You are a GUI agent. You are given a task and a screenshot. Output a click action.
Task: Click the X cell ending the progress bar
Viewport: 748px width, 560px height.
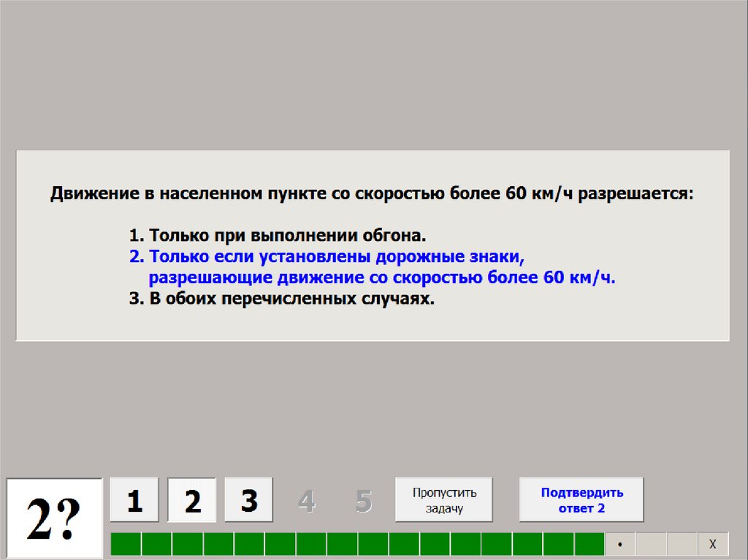[713, 545]
